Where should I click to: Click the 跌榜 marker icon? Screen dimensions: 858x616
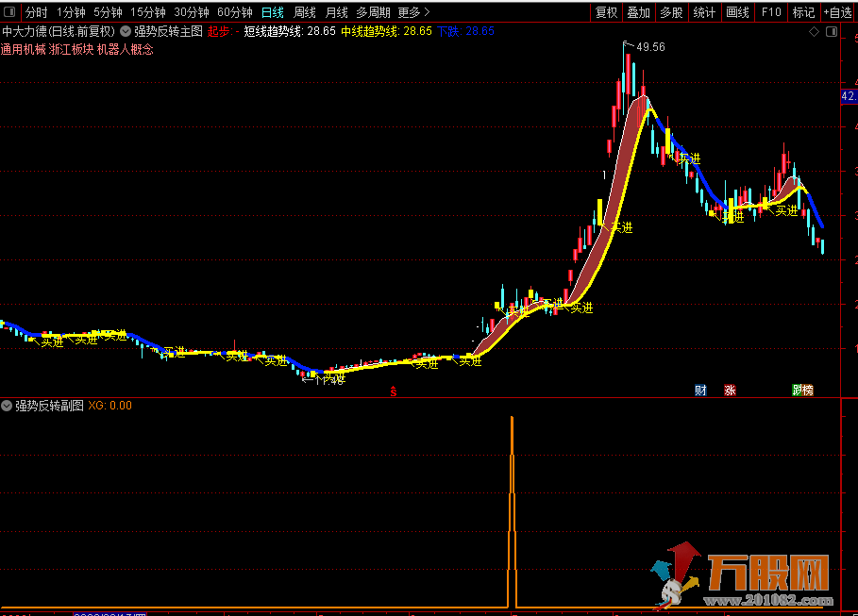pos(802,390)
